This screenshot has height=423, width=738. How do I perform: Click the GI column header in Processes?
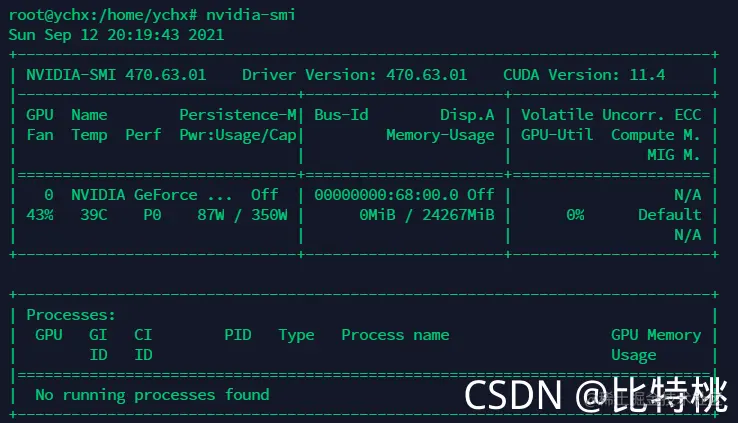[98, 335]
